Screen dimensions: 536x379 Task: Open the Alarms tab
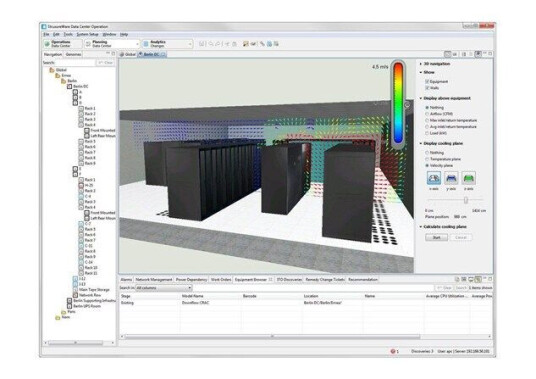click(x=126, y=280)
